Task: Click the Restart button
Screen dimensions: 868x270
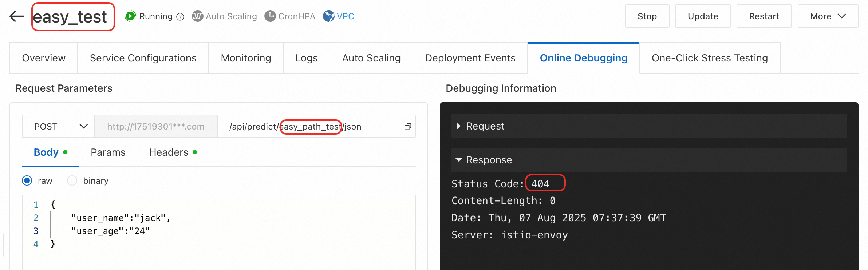Action: click(764, 16)
